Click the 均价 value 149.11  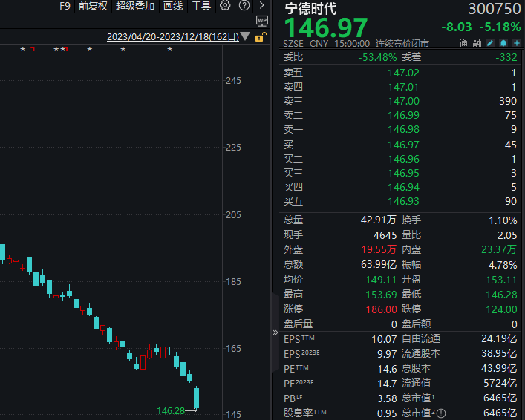tap(381, 280)
